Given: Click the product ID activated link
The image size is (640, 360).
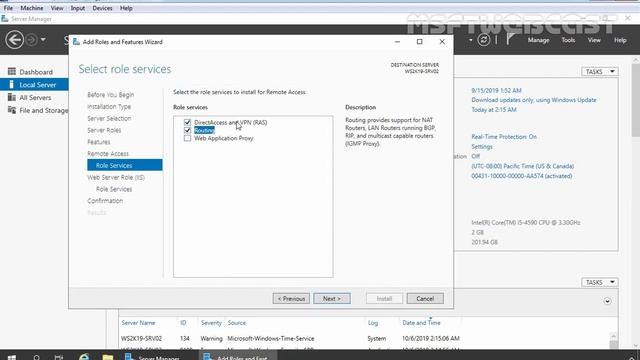Looking at the screenshot, I should [x=522, y=176].
